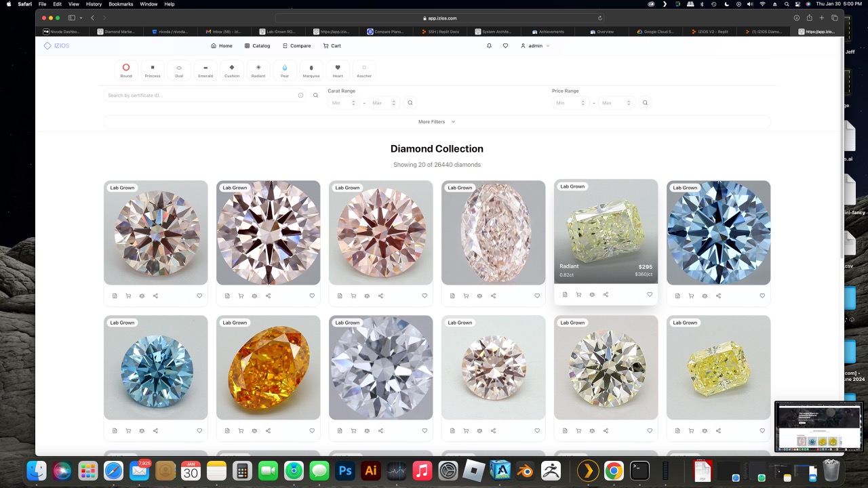Switch to the Google Cloud tab
868x488 pixels.
[655, 31]
